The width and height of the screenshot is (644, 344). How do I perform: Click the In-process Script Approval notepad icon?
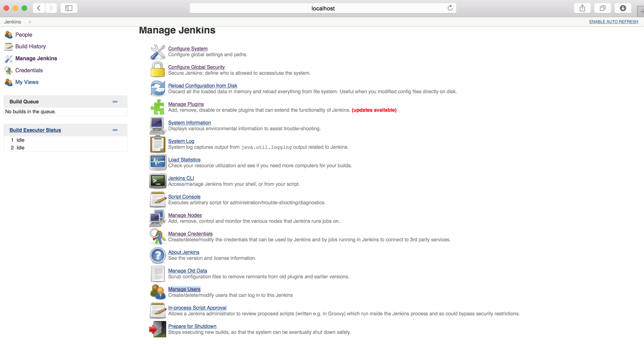coord(158,311)
